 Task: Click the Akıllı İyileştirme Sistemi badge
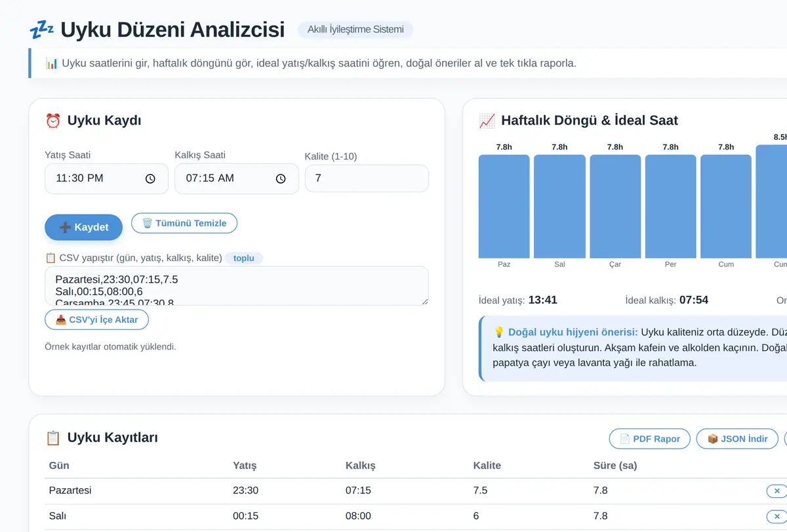(x=355, y=30)
